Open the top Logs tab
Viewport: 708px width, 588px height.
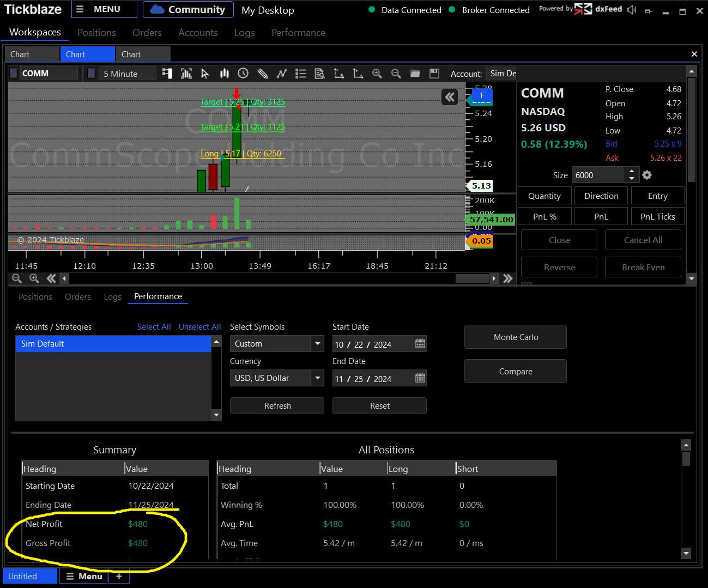[x=244, y=33]
